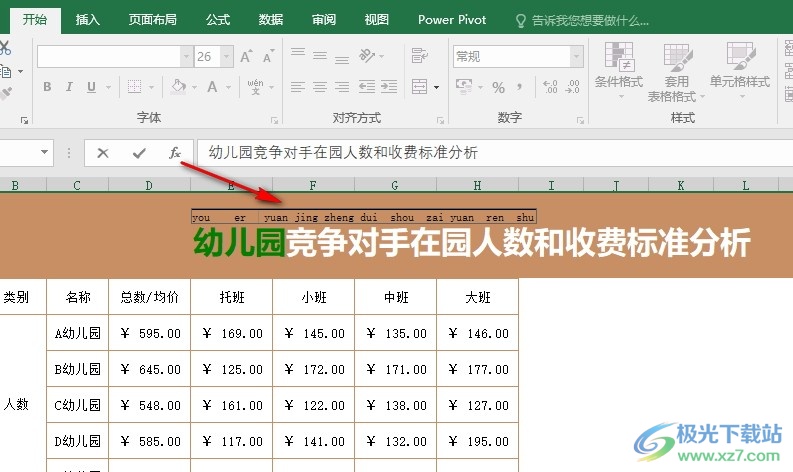This screenshot has width=793, height=472.
Task: Open number format dialog launcher
Action: [x=580, y=120]
